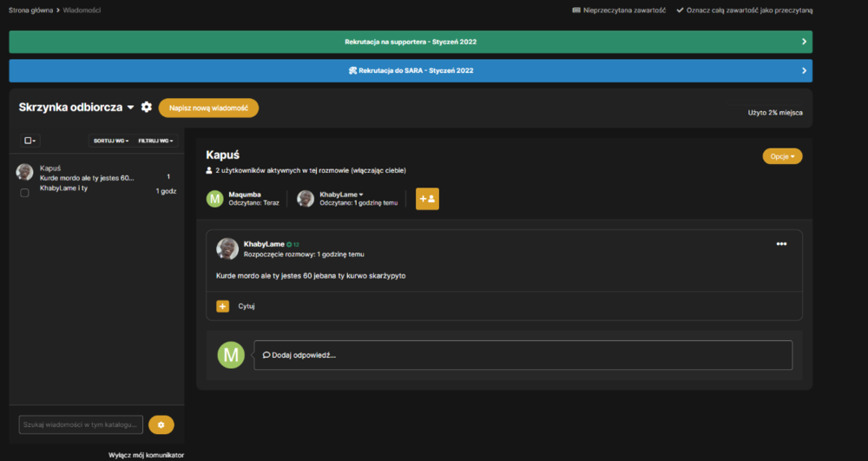Click the search options gear button

click(161, 425)
